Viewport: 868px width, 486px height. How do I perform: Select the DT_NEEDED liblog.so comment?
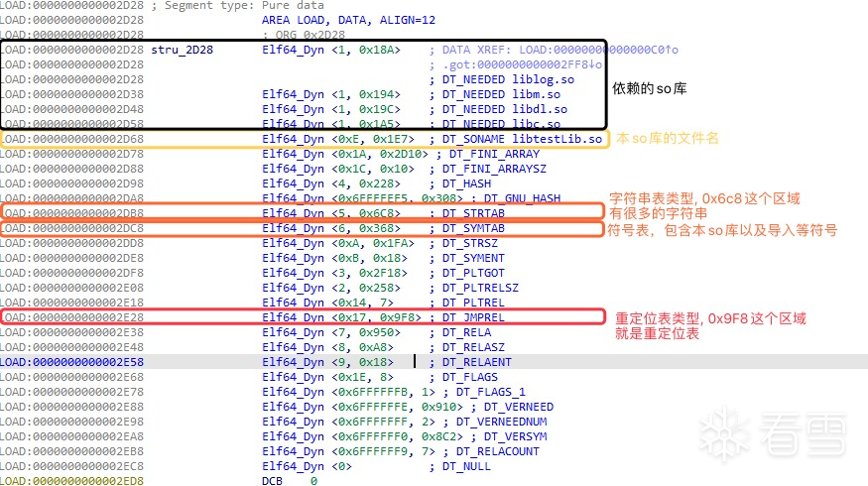click(508, 79)
